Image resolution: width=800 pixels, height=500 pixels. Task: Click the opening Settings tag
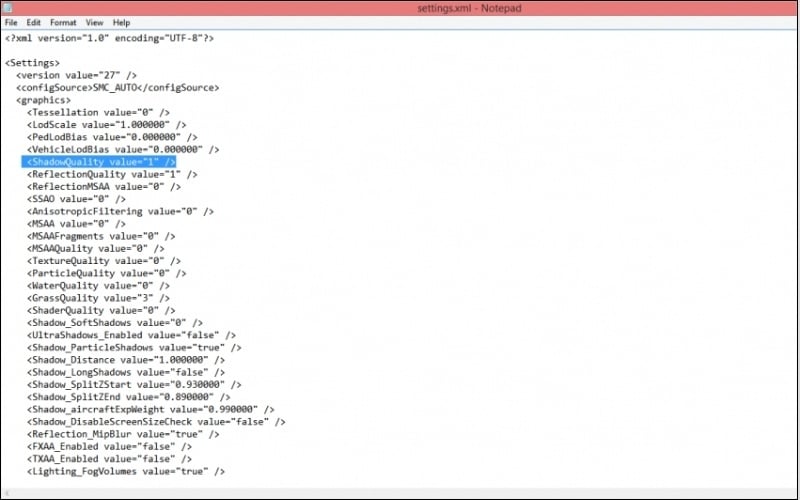coord(32,63)
